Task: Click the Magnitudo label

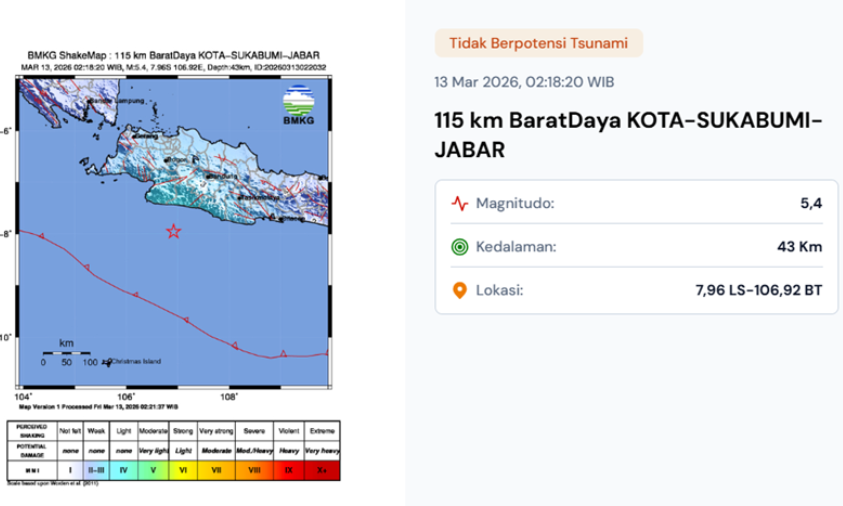Action: (x=515, y=203)
